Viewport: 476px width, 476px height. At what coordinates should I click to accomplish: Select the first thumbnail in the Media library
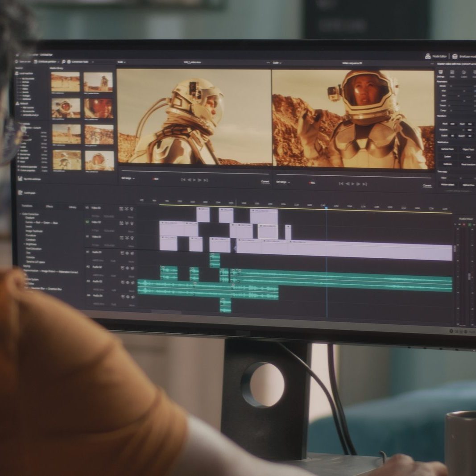pyautogui.click(x=65, y=82)
